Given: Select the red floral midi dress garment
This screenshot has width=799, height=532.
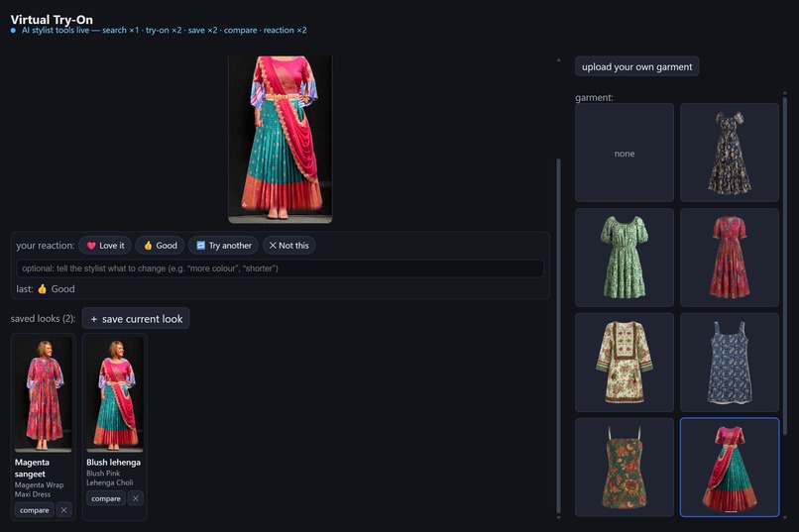Looking at the screenshot, I should 730,258.
